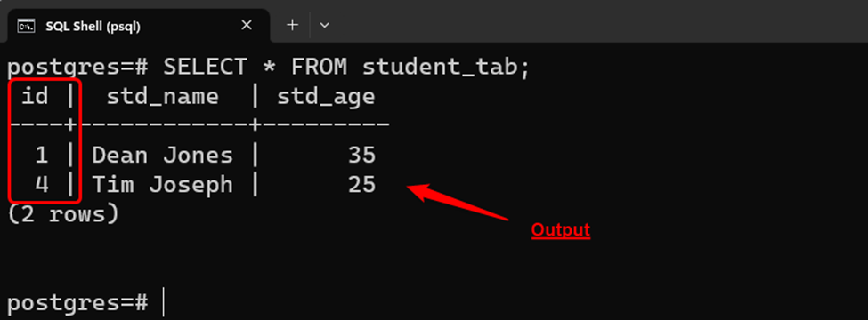Image resolution: width=868 pixels, height=320 pixels.
Task: Click the std_age column header
Action: point(326,97)
